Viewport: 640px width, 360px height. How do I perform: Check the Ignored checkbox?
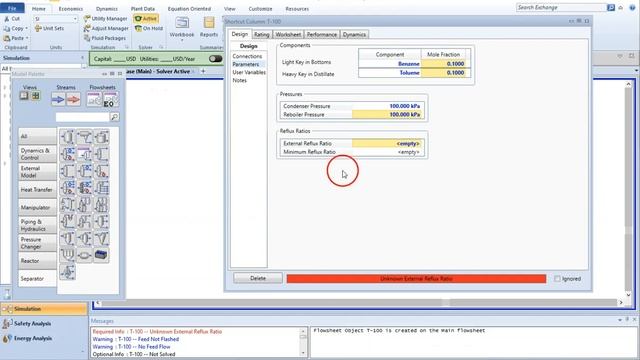coord(557,279)
